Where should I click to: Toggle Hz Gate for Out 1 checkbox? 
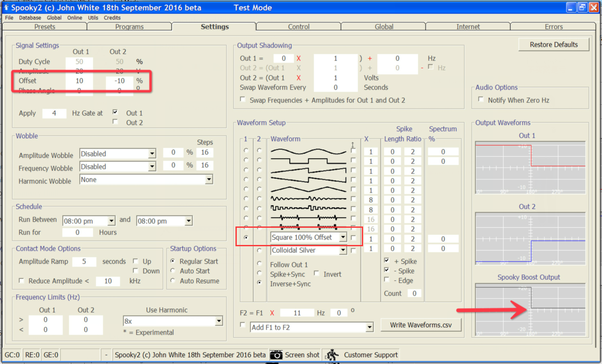[x=115, y=112]
